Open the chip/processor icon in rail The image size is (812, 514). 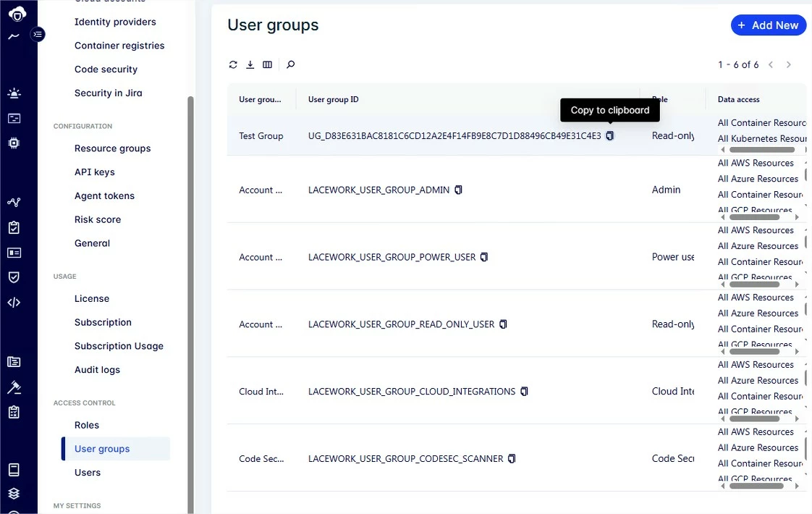14,143
